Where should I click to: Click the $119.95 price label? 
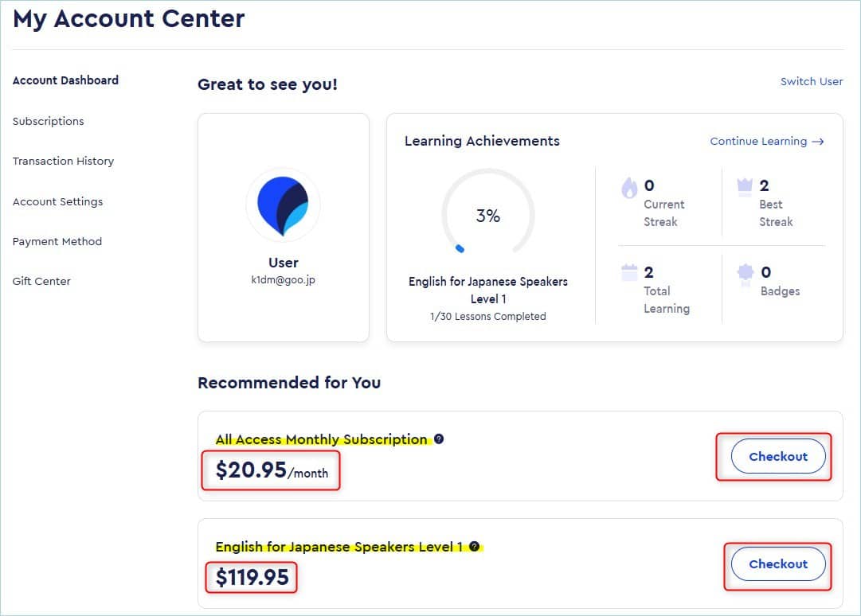252,577
